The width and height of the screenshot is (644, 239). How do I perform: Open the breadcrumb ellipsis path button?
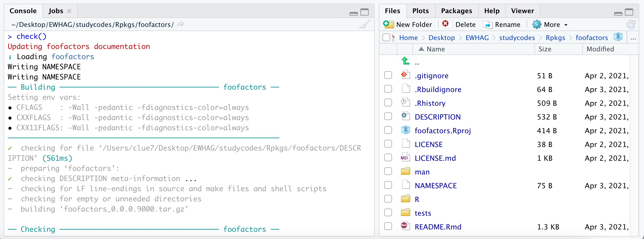coord(633,38)
